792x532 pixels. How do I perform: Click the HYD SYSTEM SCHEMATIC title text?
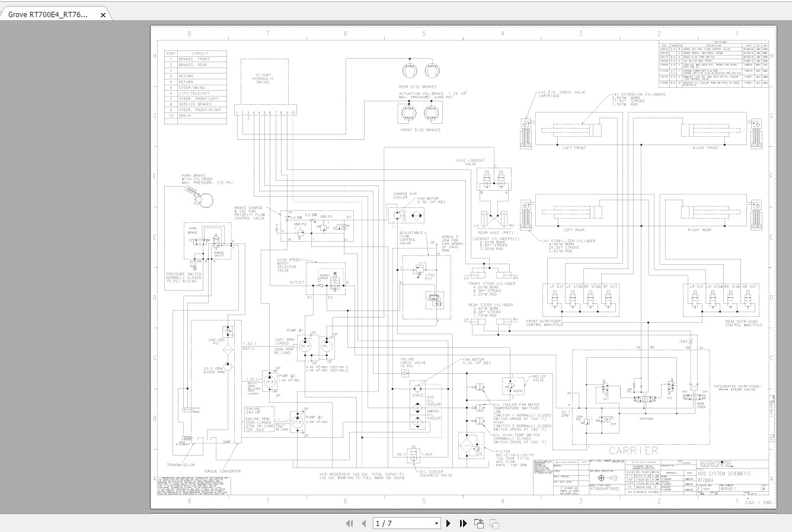pos(724,473)
